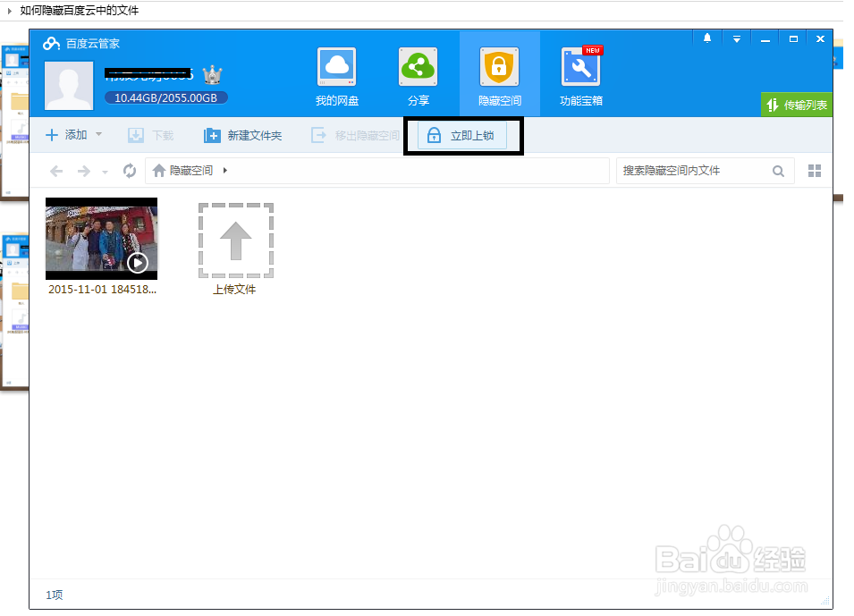854x616 pixels.
Task: Open the 功能宝箱 toolbox tab
Action: [580, 73]
